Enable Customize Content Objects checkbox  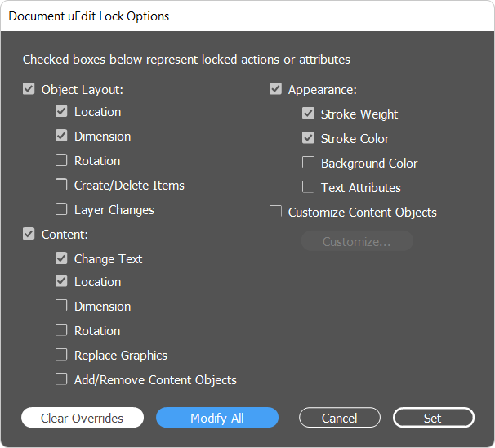click(275, 212)
